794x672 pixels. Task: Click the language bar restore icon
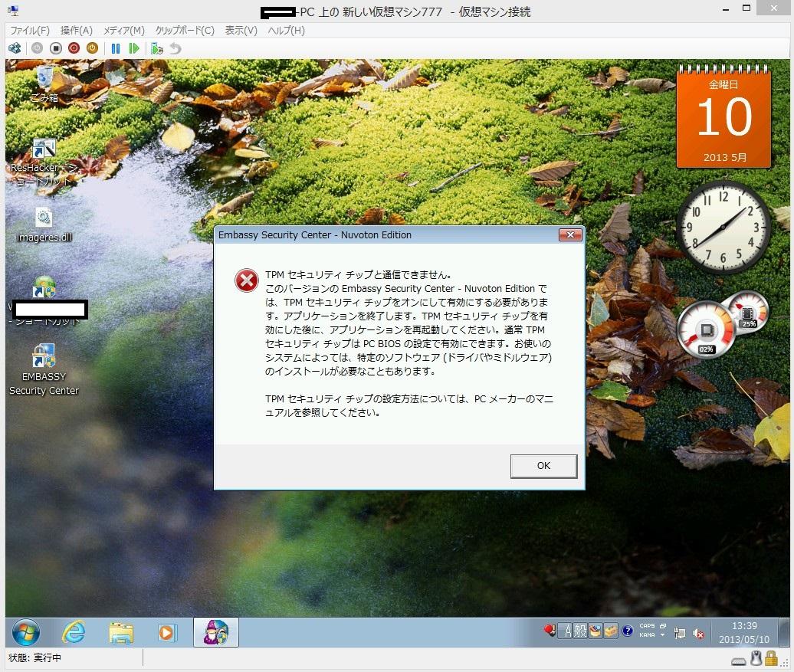click(x=663, y=626)
